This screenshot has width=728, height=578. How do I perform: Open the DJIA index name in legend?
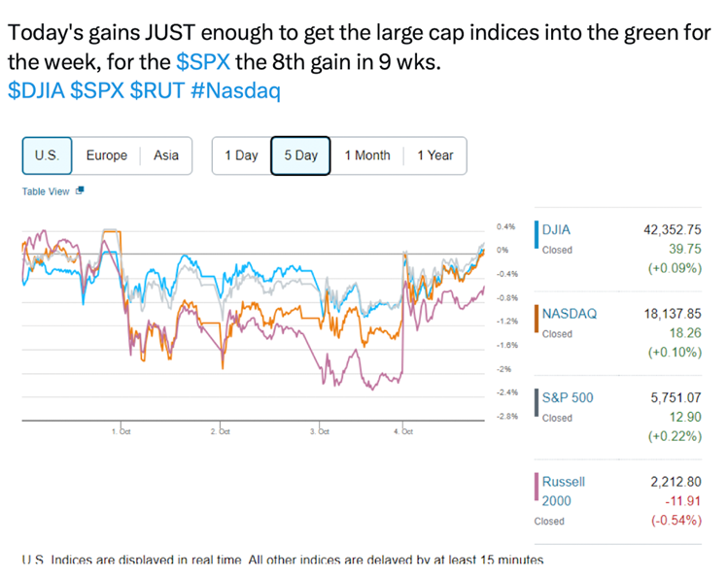(556, 230)
